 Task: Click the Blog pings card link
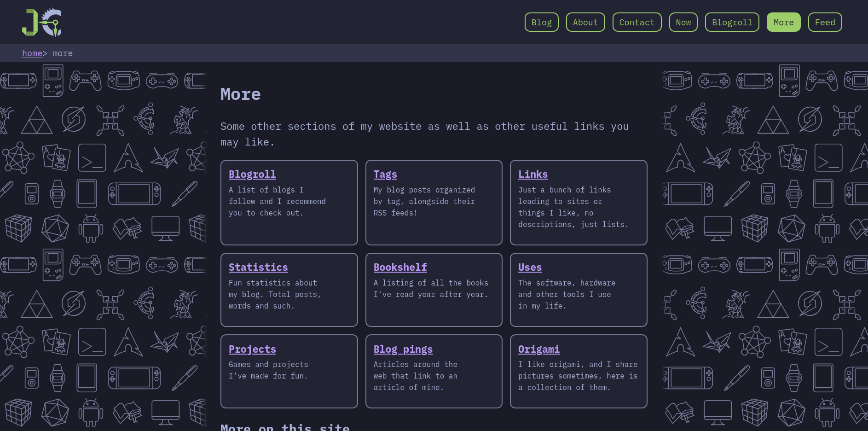coord(403,349)
